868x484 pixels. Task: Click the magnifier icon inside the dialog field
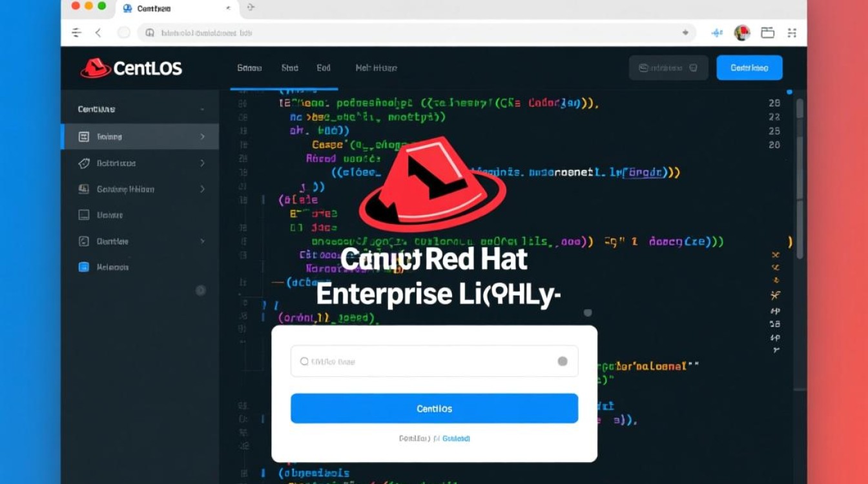[304, 361]
